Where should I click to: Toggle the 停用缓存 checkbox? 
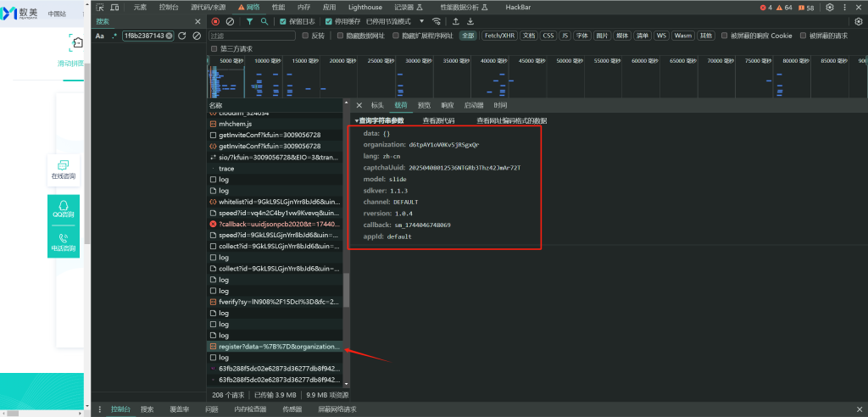click(x=329, y=21)
